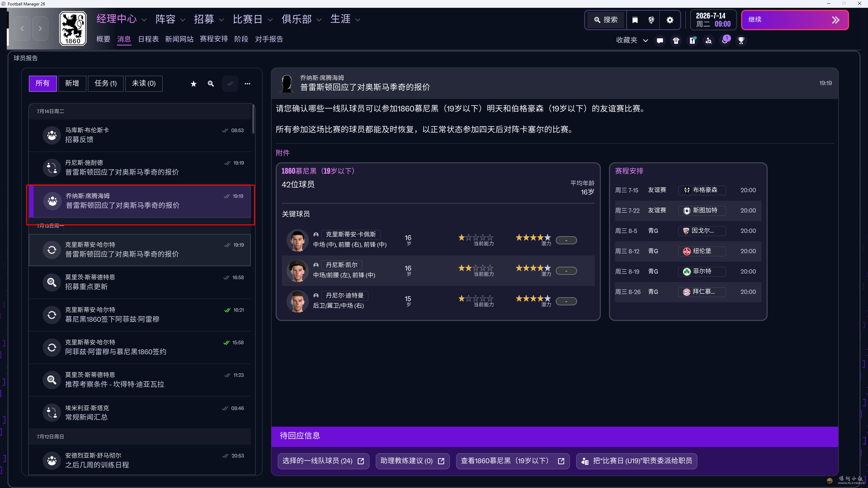Image resolution: width=868 pixels, height=488 pixels.
Task: Open the 对手报告 tab
Action: (x=269, y=39)
